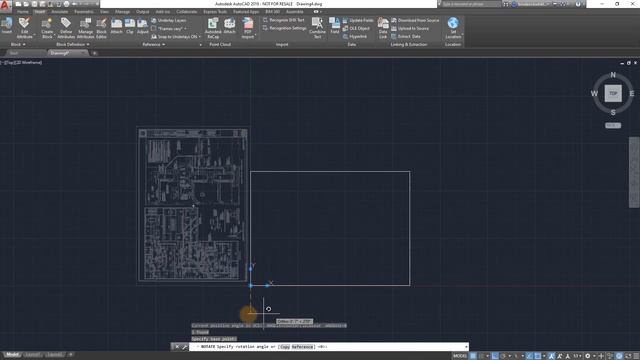
Task: Click the TOP face of the ViewCube
Action: (613, 93)
